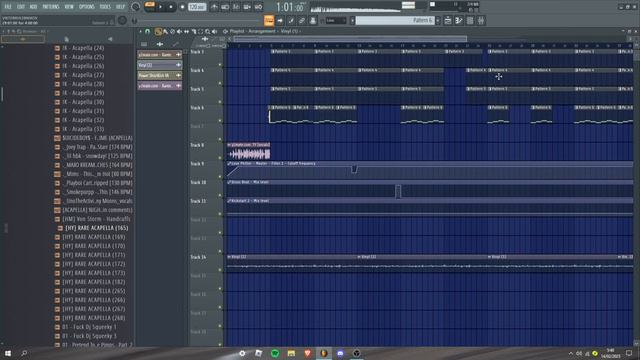The width and height of the screenshot is (640, 360).
Task: Select [HY] RARE ACAPELLA (165) sample
Action: coord(96,228)
